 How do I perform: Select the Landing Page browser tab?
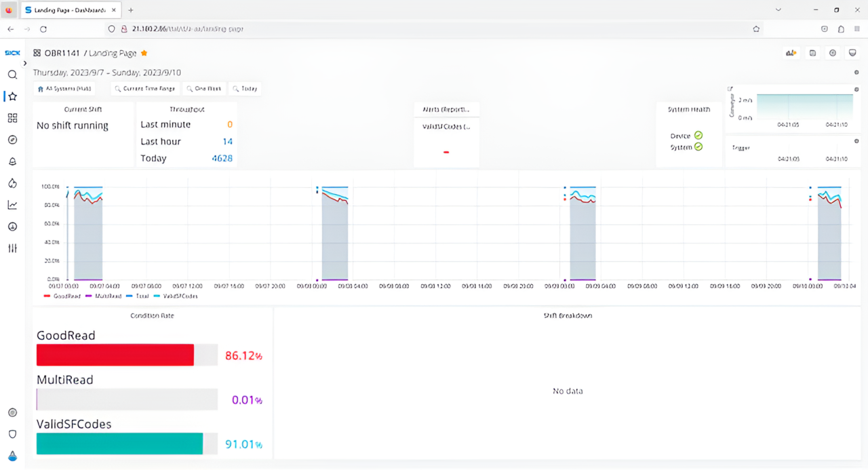point(69,10)
